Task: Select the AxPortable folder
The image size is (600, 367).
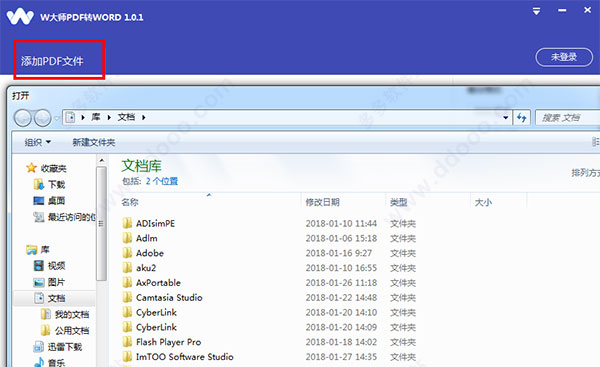Action: pos(158,283)
